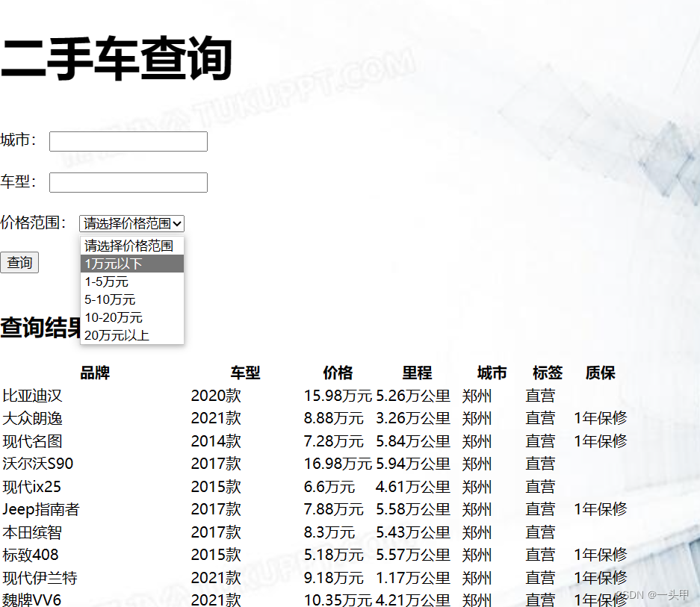Click the 查询 search button
The height and width of the screenshot is (607, 700).
[19, 263]
